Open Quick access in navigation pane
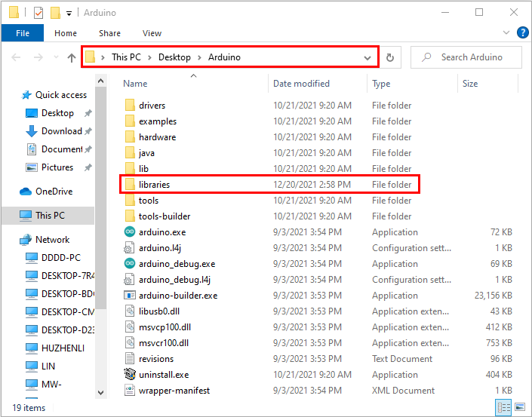Viewport: 532px width, 417px height. [54, 95]
